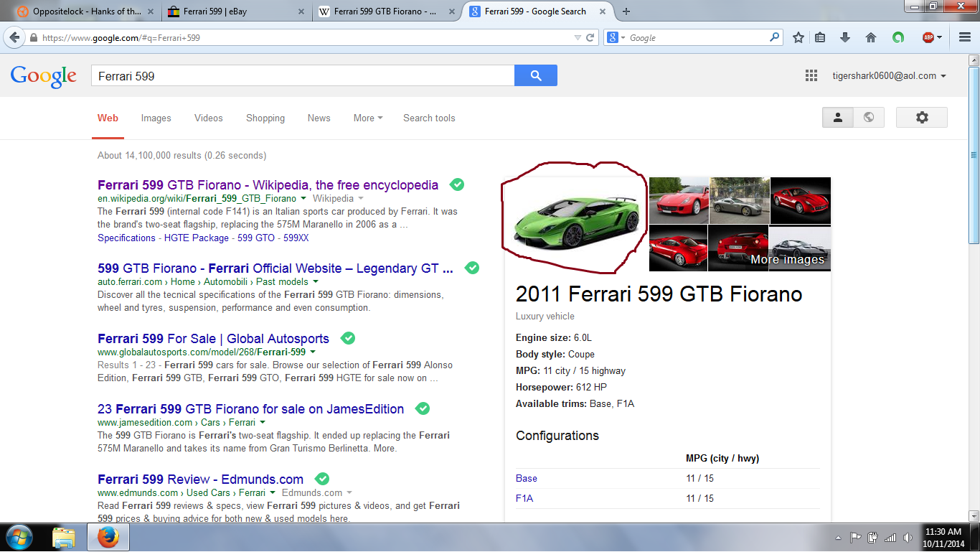Click the blue Google search magnifier button

click(536, 75)
